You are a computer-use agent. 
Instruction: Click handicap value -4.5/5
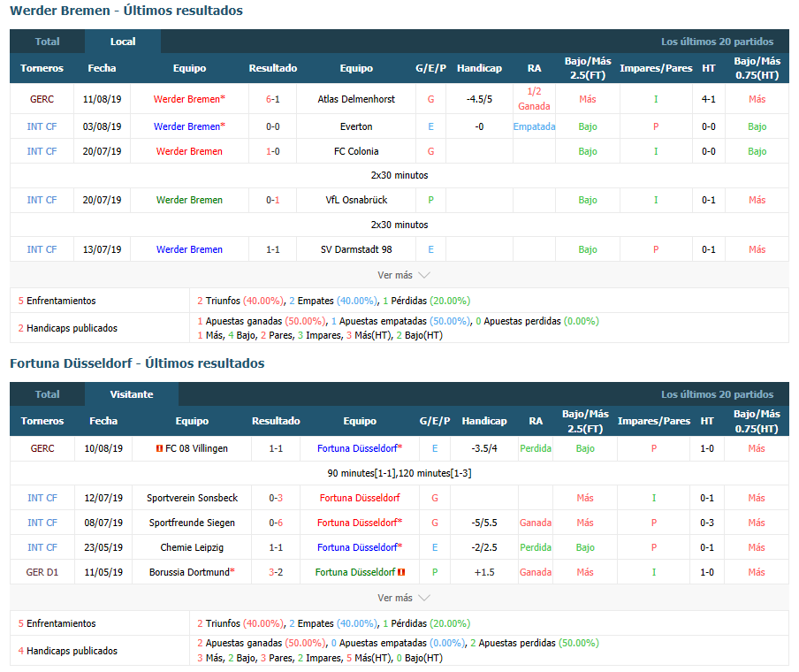pos(480,99)
